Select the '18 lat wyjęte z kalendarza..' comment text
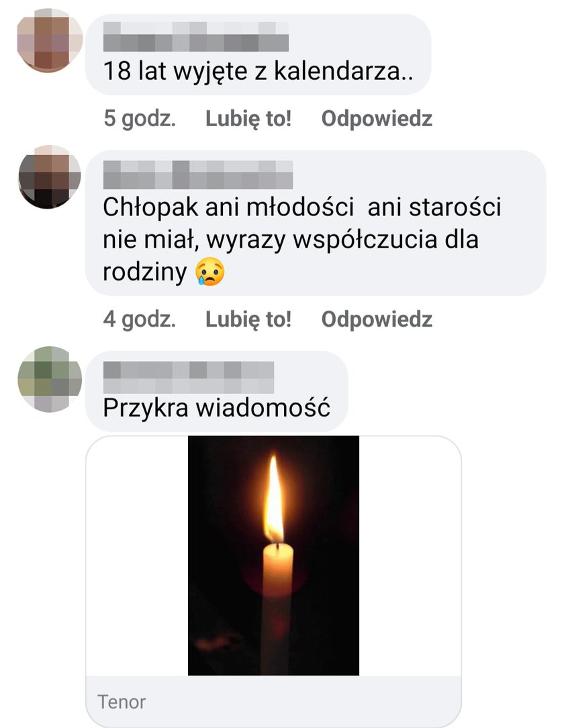Screen dimensions: 564x728 coord(258,72)
